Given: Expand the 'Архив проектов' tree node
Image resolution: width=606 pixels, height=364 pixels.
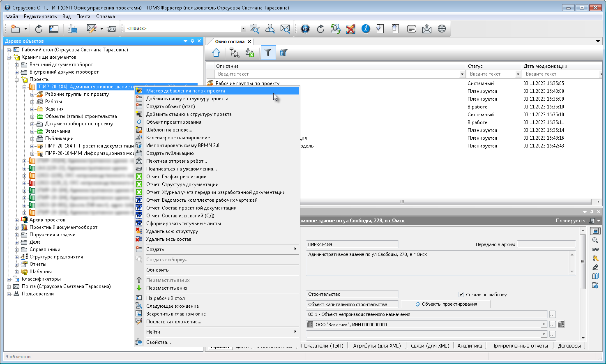Looking at the screenshot, I should pyautogui.click(x=17, y=220).
